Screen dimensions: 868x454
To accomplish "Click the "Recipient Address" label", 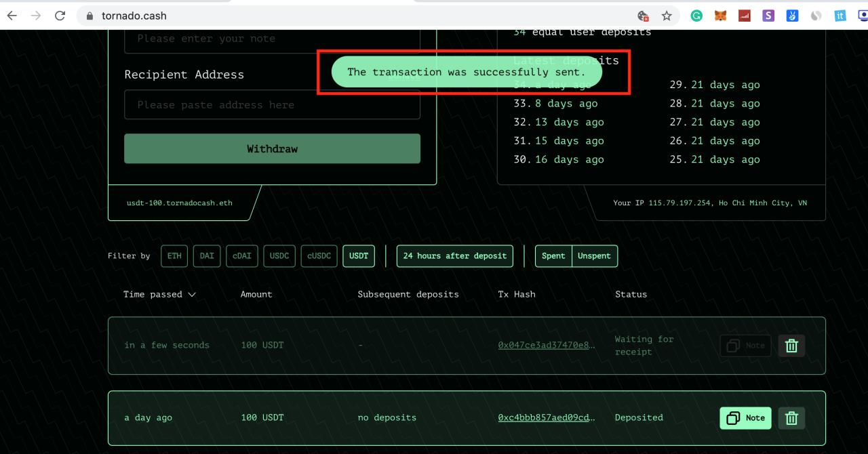I will (x=184, y=75).
